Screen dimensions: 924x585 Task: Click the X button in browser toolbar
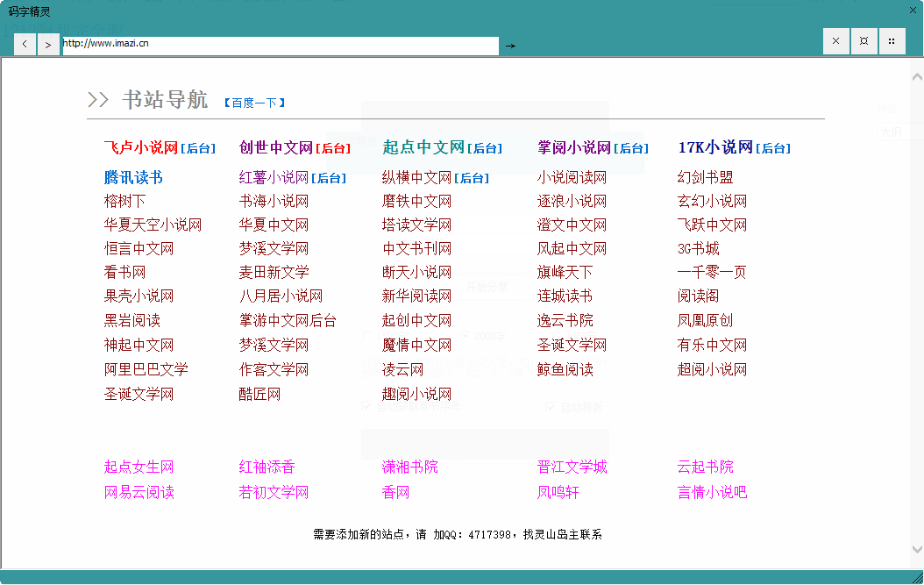(835, 41)
